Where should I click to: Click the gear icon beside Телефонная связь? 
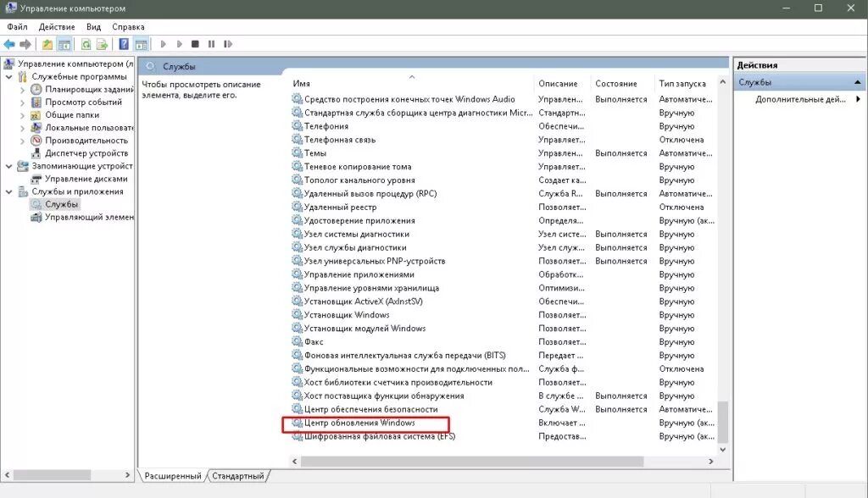click(298, 140)
